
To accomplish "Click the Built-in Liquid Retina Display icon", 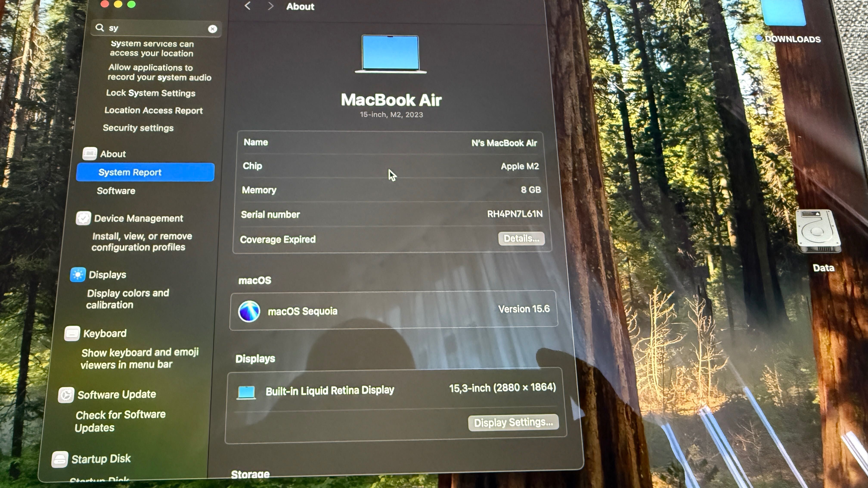I will 246,393.
